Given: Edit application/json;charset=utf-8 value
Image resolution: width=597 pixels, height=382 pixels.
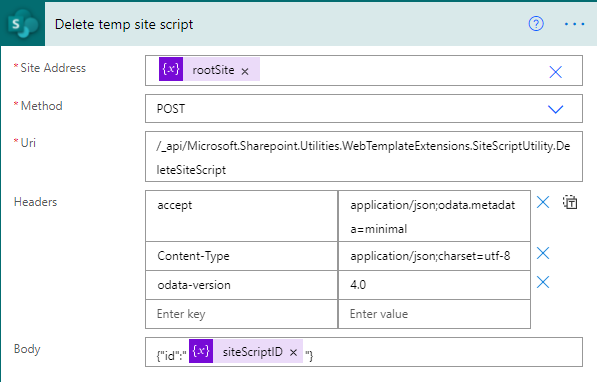Looking at the screenshot, I should pyautogui.click(x=434, y=256).
